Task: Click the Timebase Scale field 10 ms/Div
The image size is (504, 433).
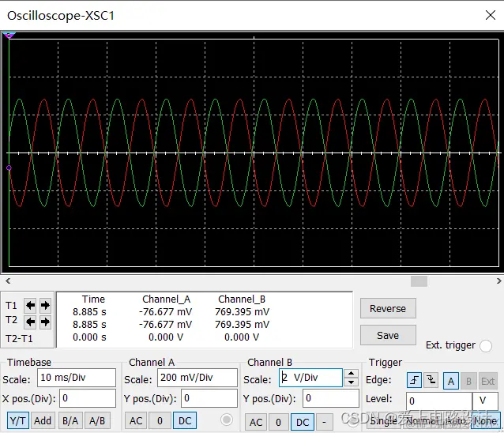Action: pyautogui.click(x=77, y=378)
